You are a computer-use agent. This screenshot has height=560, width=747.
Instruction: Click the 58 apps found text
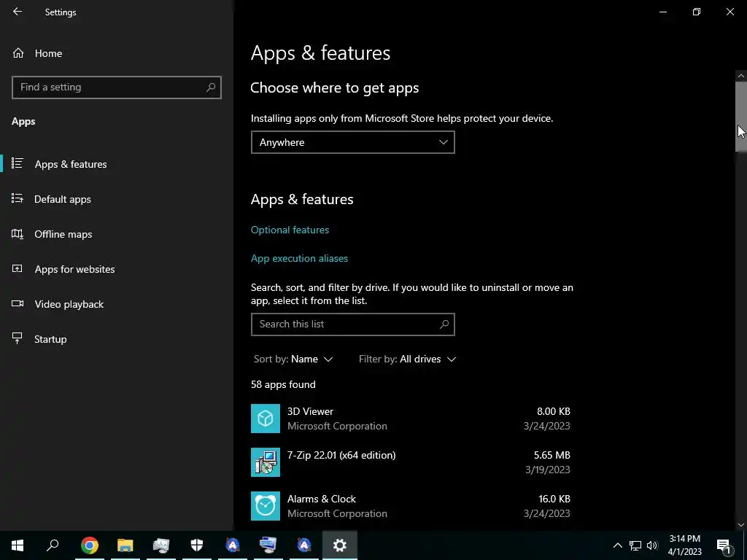[283, 385]
